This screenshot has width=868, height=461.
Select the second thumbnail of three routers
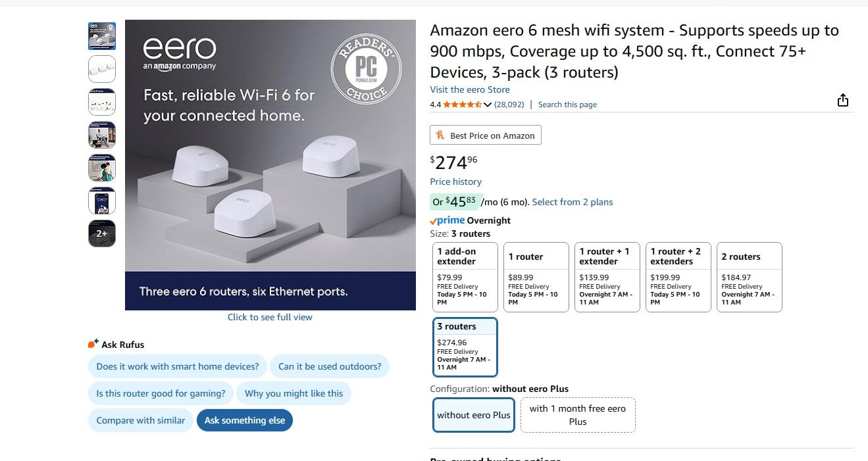tap(102, 69)
